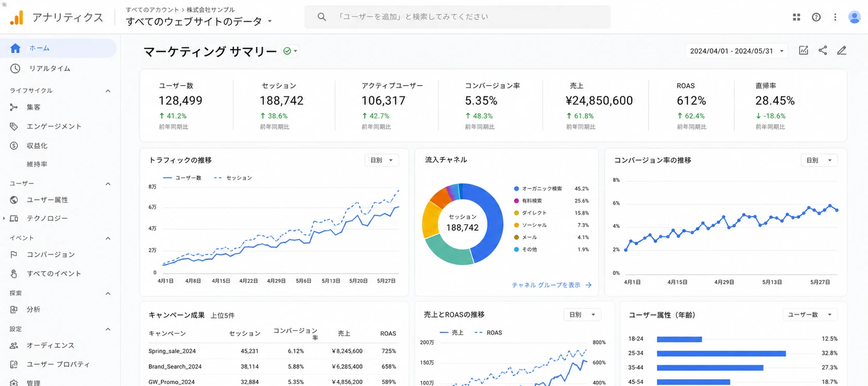Viewport: 868px width, 386px height.
Task: Click arrow icon beside チャネル グループを表示
Action: pos(588,285)
